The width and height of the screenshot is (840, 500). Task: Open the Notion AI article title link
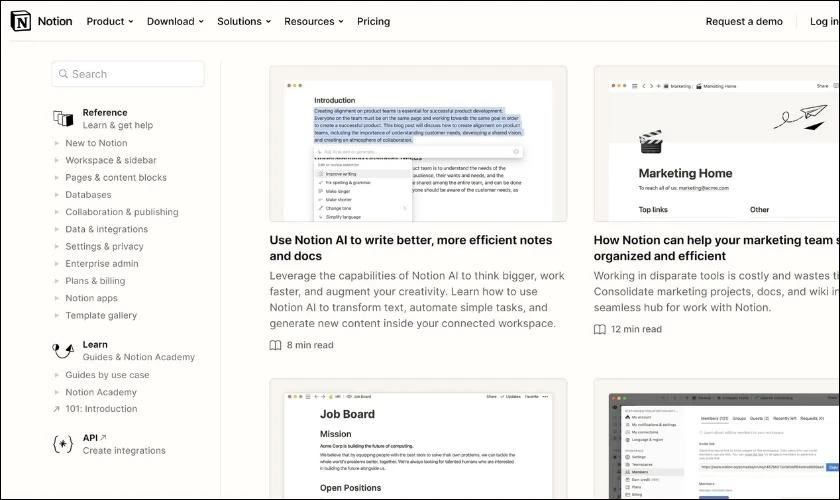[411, 248]
